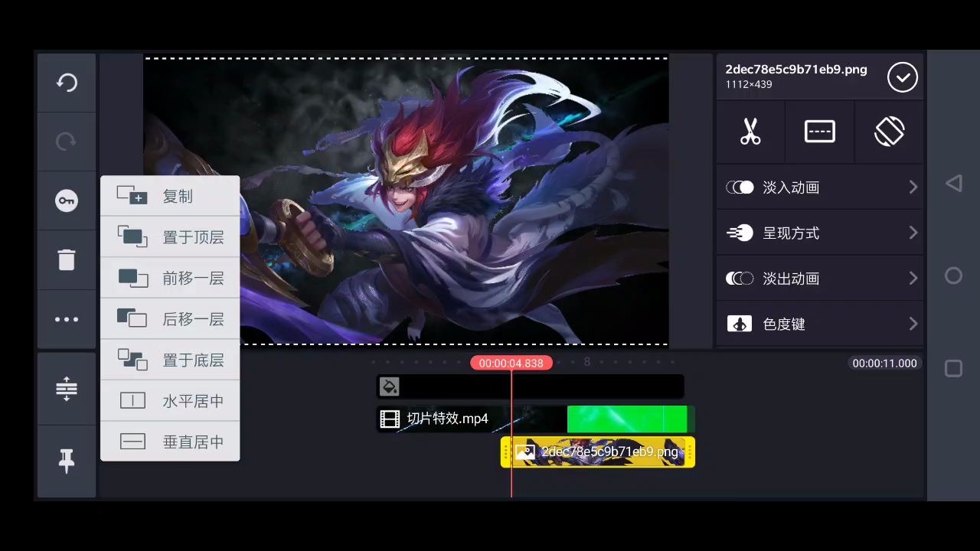Select 水平居中 center horizontally
Image resolution: width=980 pixels, height=551 pixels.
coord(170,401)
